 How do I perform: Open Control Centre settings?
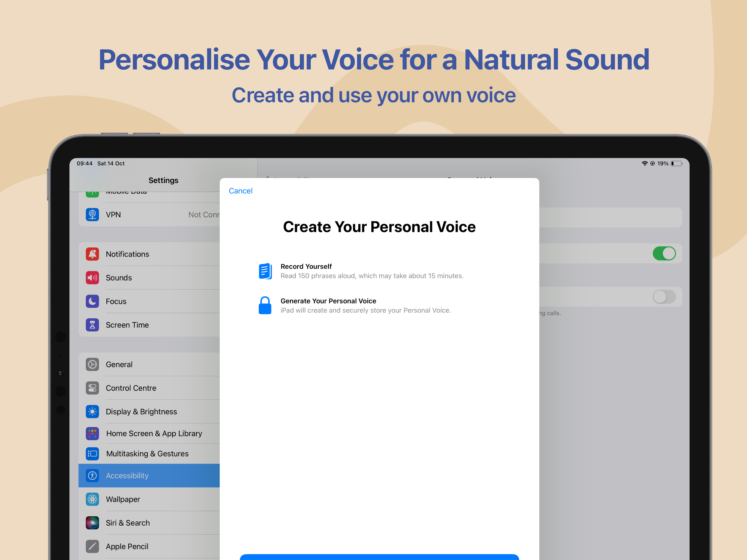click(149, 388)
